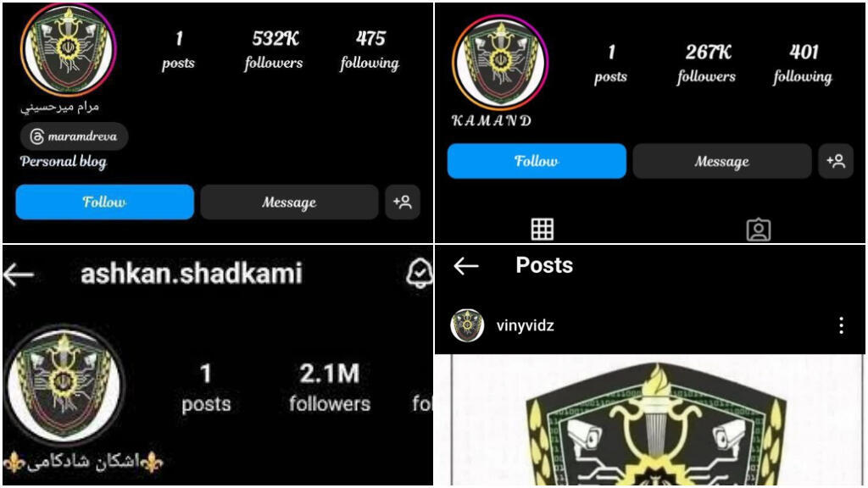Message the maramdreva profile

click(x=289, y=202)
